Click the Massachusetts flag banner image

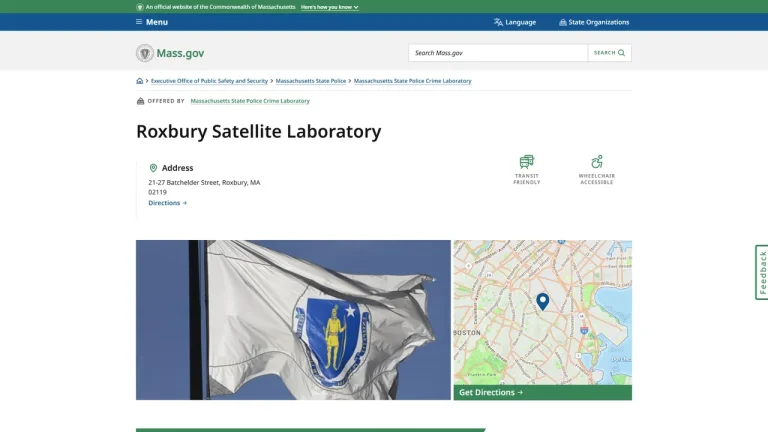pos(293,320)
